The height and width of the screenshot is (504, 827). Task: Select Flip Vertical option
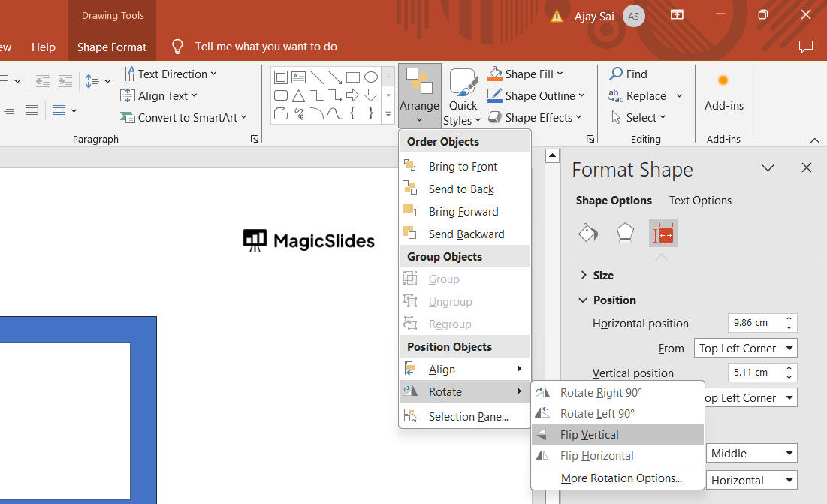589,435
